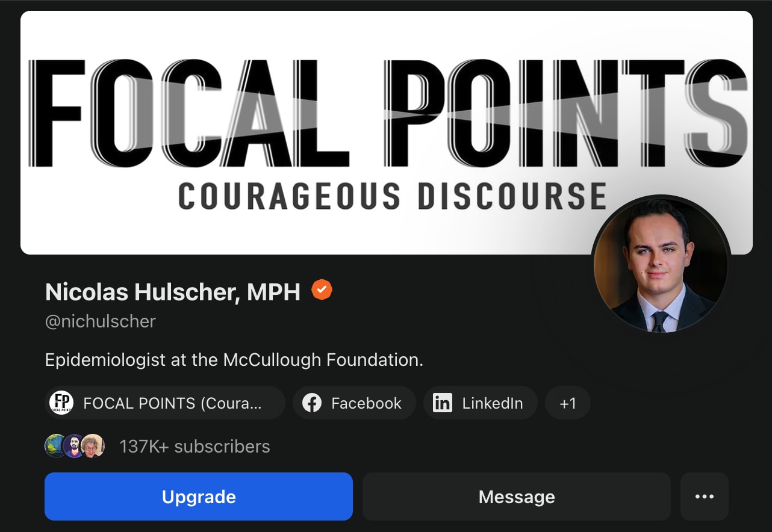Expand the +1 additional links chip
The width and height of the screenshot is (772, 532).
568,403
